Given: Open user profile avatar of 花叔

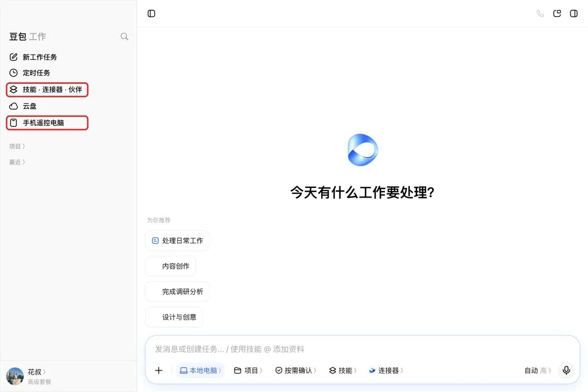Looking at the screenshot, I should (x=15, y=376).
